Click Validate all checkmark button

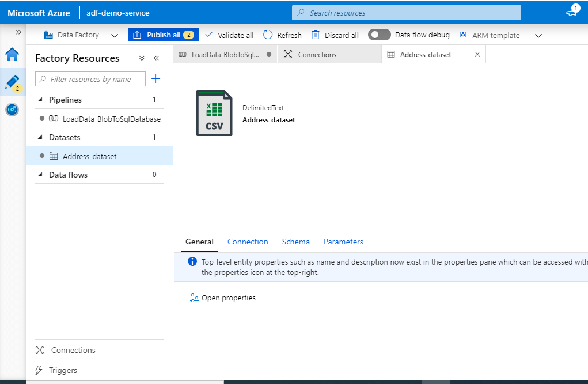[x=230, y=35]
